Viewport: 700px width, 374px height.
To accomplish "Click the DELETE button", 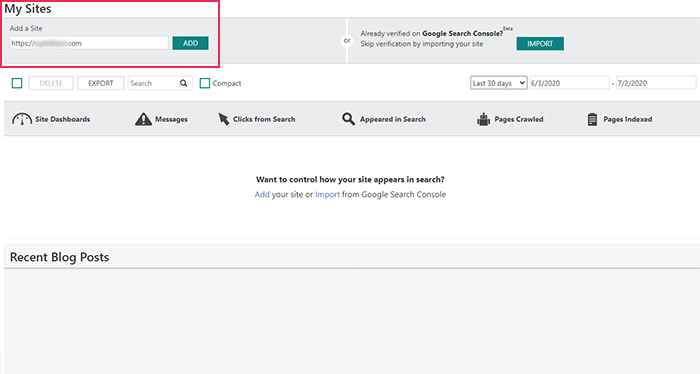I will coord(51,83).
